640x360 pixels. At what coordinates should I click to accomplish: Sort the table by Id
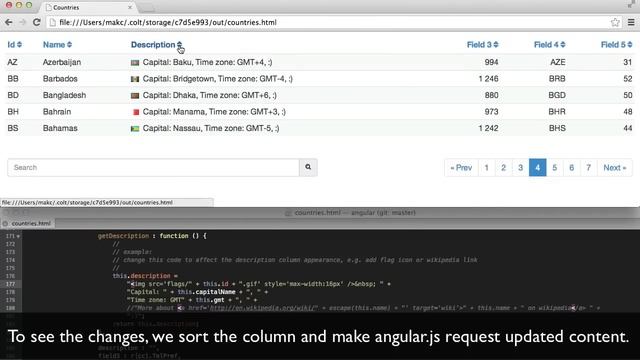pyautogui.click(x=14, y=44)
